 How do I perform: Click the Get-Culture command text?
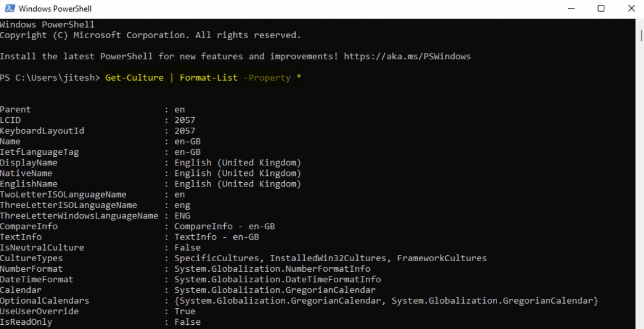(x=133, y=77)
